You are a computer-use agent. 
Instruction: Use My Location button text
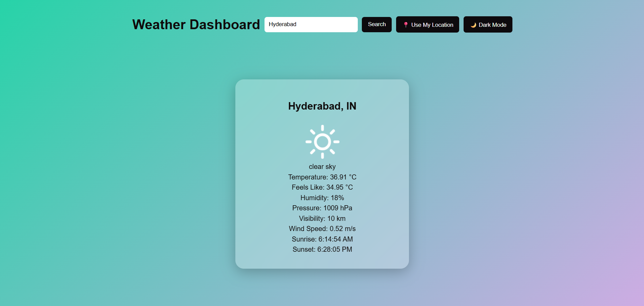click(x=432, y=25)
